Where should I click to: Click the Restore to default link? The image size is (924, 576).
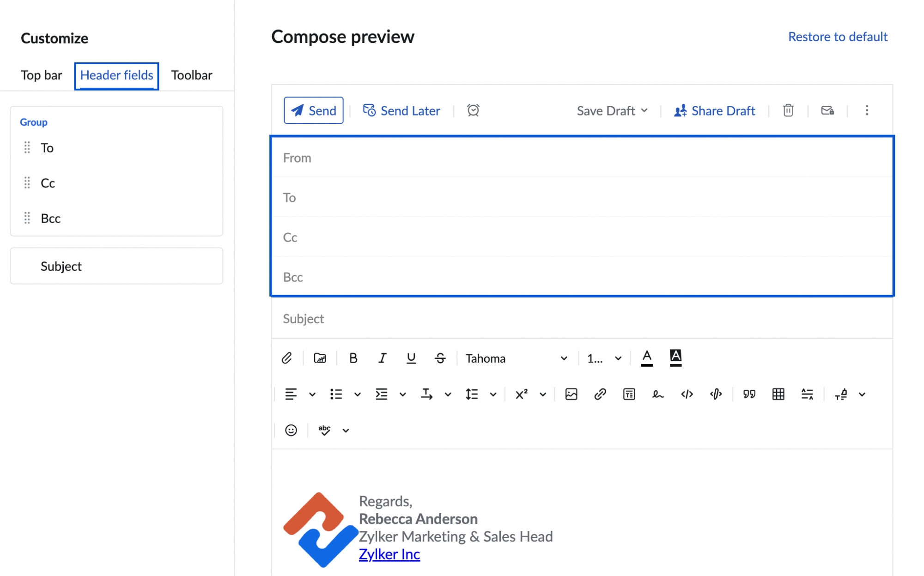click(838, 36)
